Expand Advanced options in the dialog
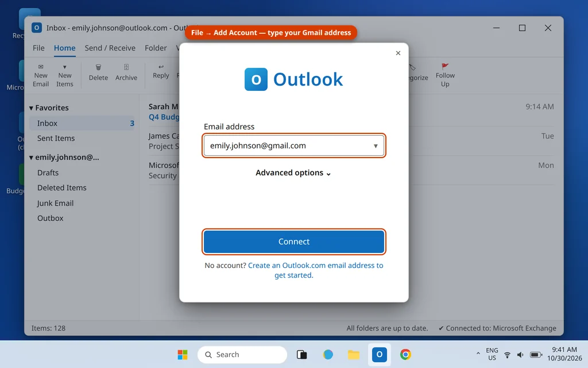The width and height of the screenshot is (588, 368). tap(293, 172)
